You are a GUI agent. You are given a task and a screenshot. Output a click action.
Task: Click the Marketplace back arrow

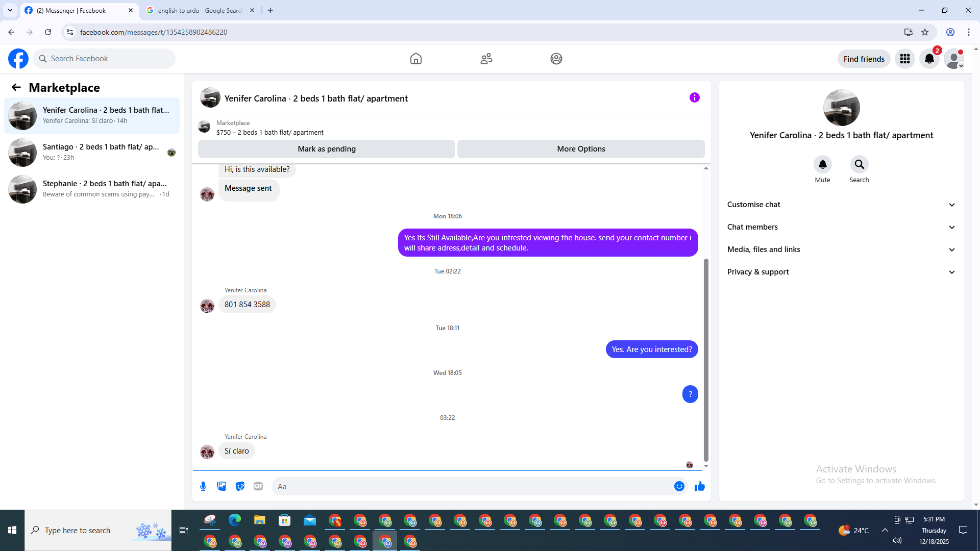(16, 87)
